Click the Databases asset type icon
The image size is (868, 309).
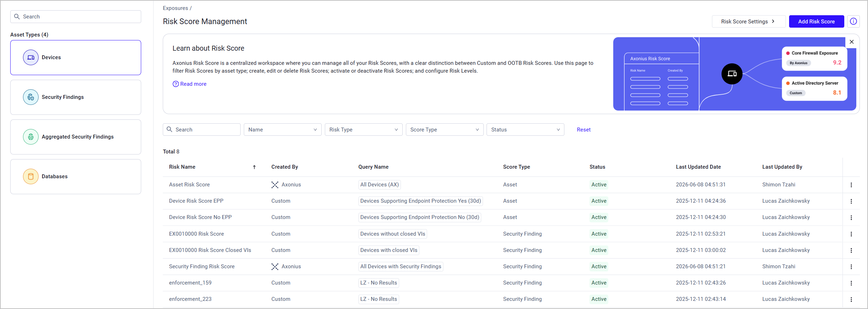tap(31, 176)
